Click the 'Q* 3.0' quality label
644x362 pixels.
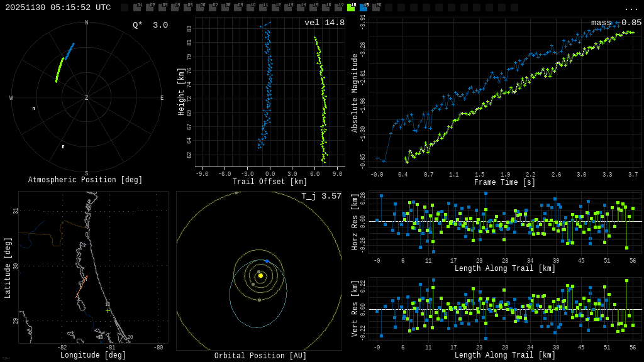pyautogui.click(x=150, y=25)
